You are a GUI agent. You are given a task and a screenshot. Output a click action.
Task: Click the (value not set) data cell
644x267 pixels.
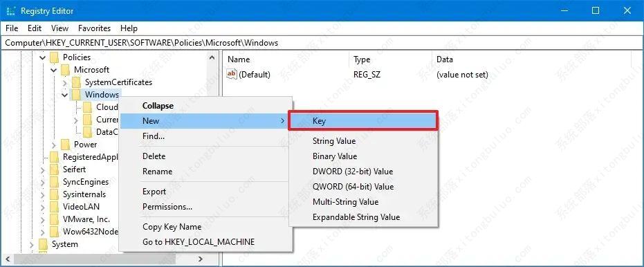click(462, 75)
